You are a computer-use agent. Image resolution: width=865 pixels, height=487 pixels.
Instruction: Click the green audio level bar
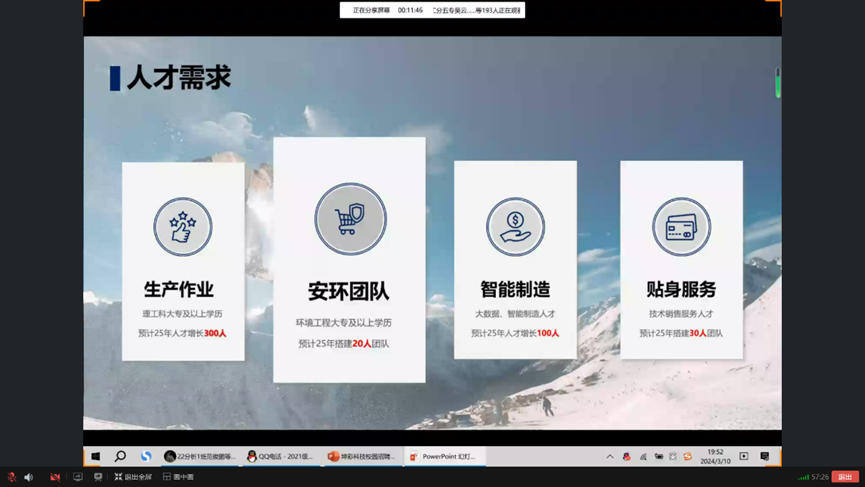[x=778, y=85]
